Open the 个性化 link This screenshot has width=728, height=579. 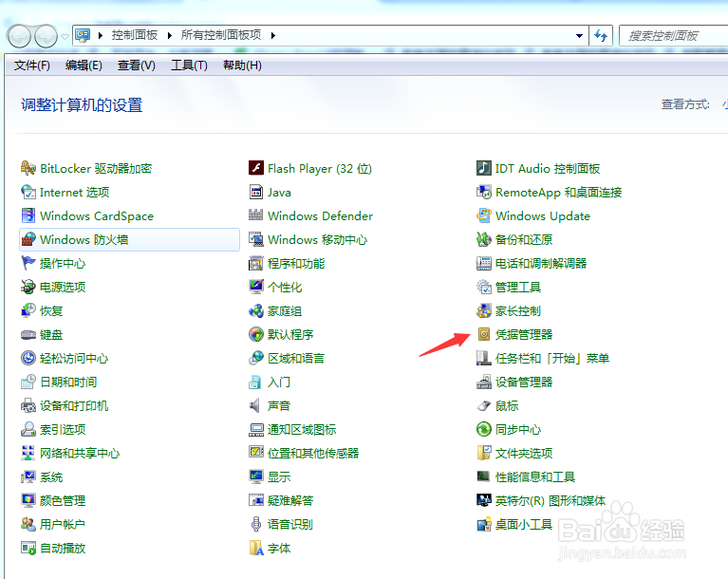(x=285, y=287)
